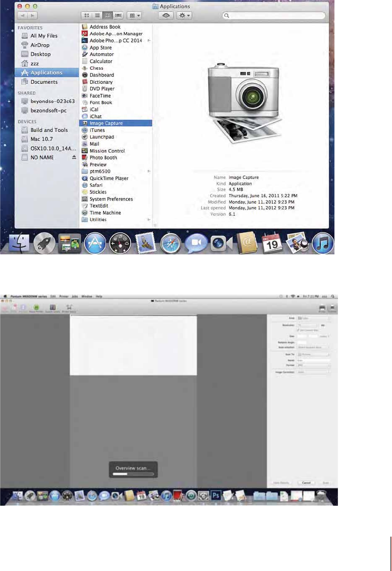Go back using Finder back arrow
The height and width of the screenshot is (571, 392).
(23, 15)
